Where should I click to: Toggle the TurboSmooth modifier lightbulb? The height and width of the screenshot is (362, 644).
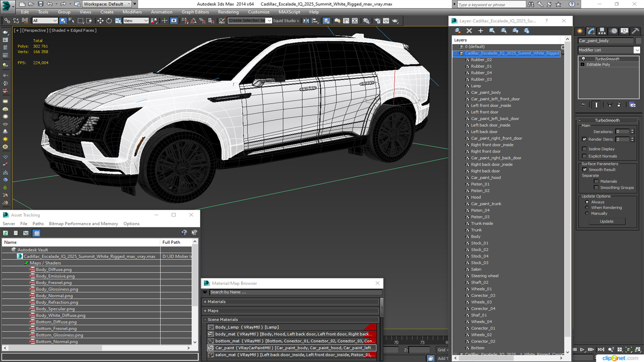(x=583, y=59)
